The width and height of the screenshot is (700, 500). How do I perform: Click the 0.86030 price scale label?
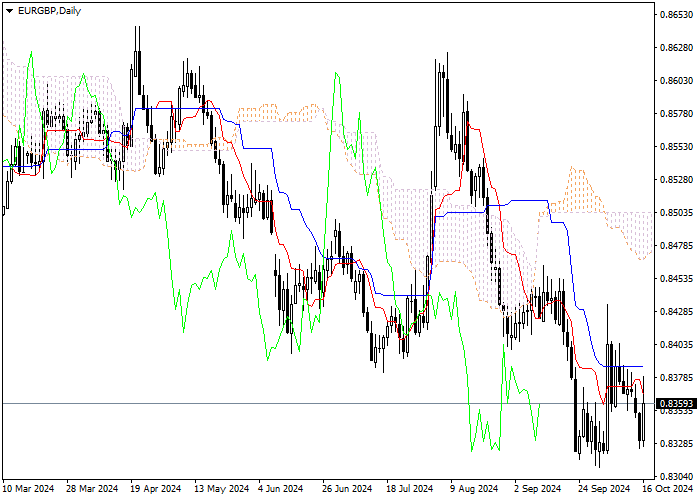coord(677,81)
